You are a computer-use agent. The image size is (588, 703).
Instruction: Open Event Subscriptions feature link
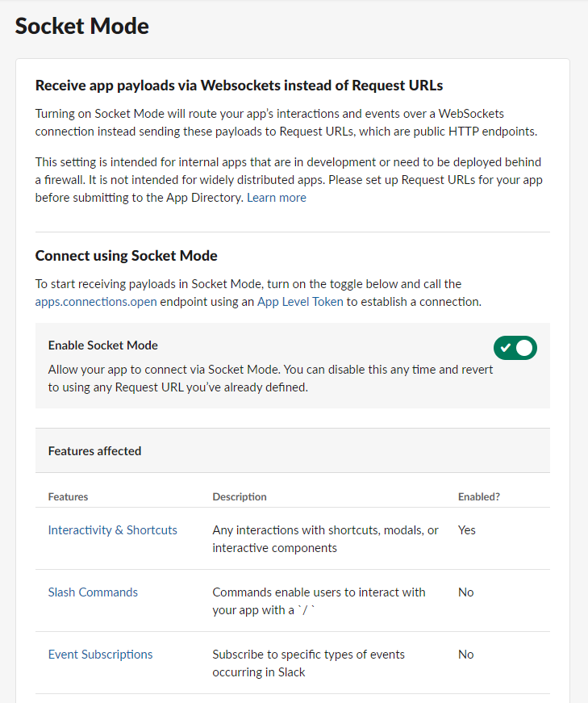click(x=100, y=655)
